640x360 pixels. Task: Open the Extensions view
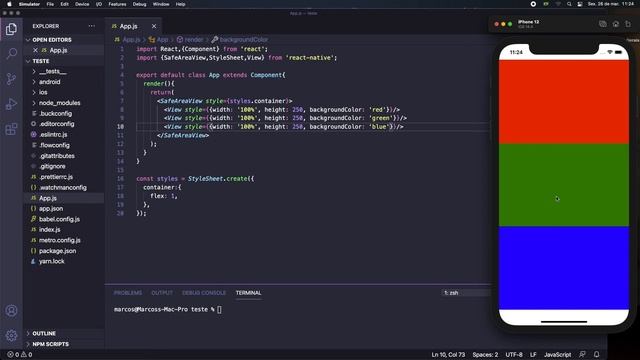(x=11, y=129)
